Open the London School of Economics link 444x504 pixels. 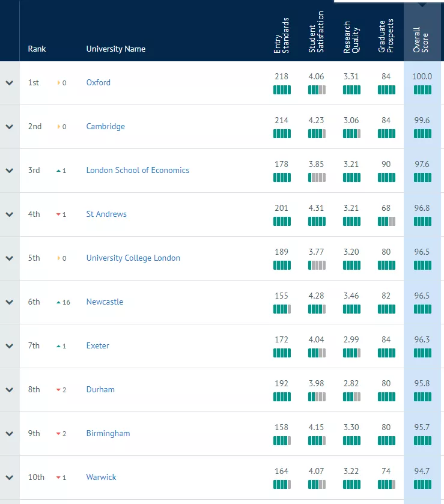(138, 171)
